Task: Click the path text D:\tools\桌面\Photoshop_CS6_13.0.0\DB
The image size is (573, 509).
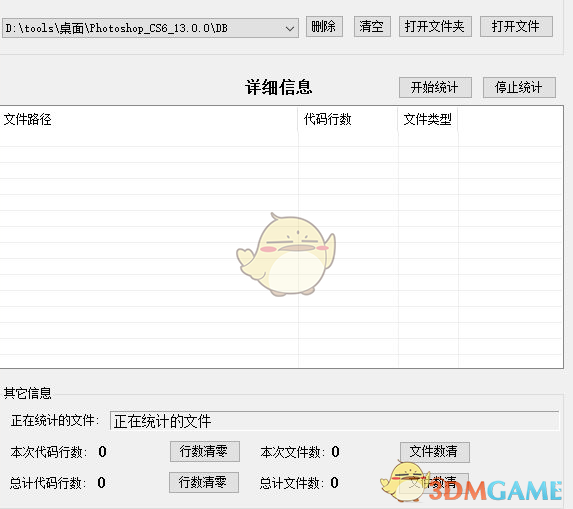Action: click(117, 28)
